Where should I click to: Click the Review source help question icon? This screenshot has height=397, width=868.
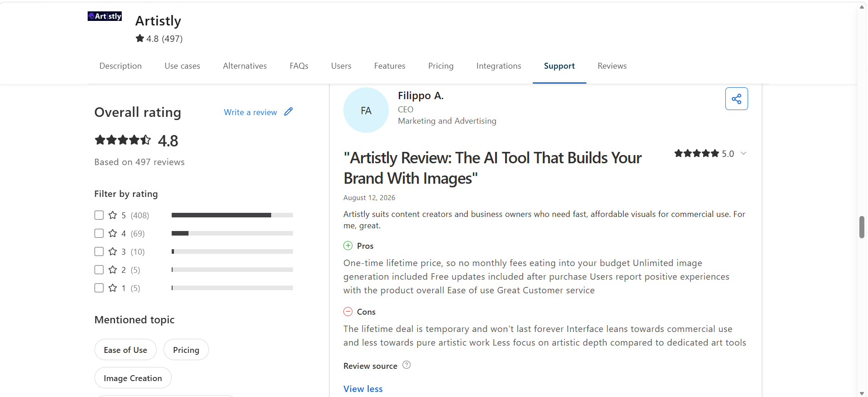tap(407, 365)
